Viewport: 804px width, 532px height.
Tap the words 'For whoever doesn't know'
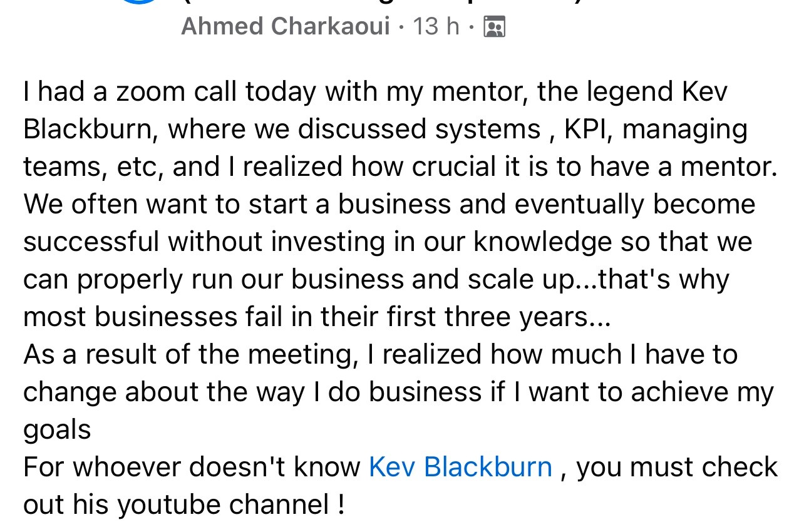(x=192, y=468)
